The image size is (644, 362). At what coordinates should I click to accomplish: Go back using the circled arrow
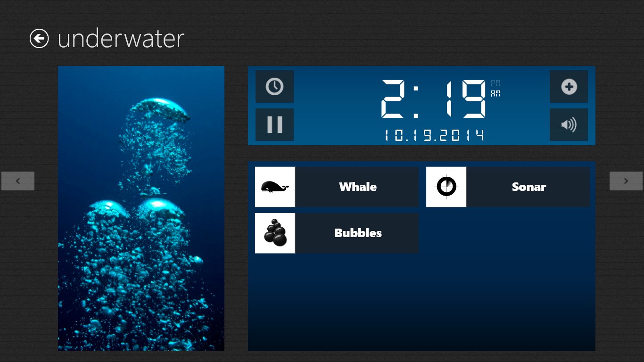point(39,38)
